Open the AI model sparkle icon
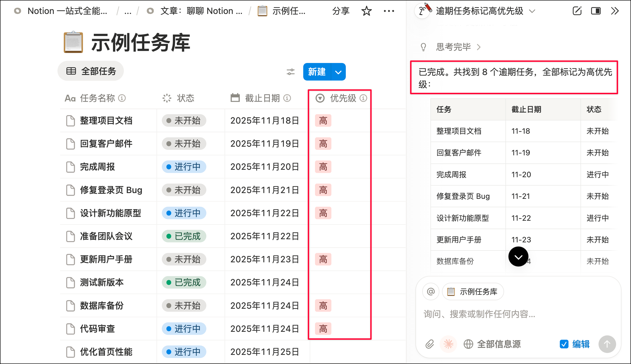 click(448, 344)
